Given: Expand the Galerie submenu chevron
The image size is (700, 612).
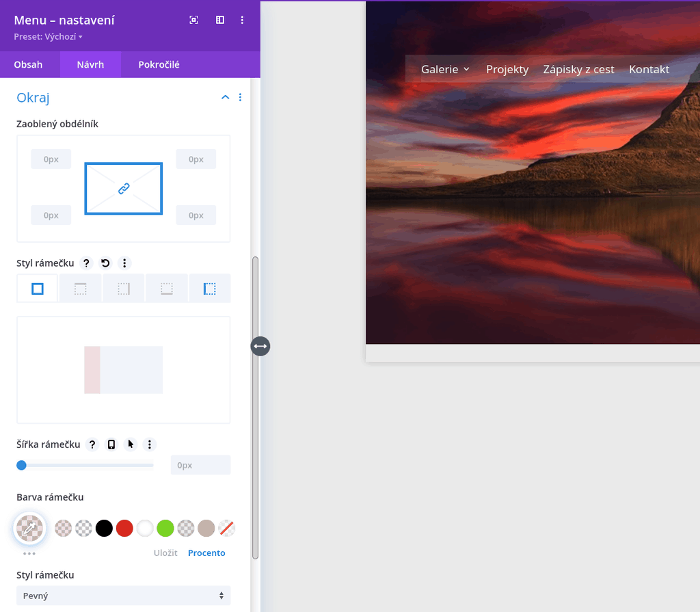Looking at the screenshot, I should (x=466, y=69).
